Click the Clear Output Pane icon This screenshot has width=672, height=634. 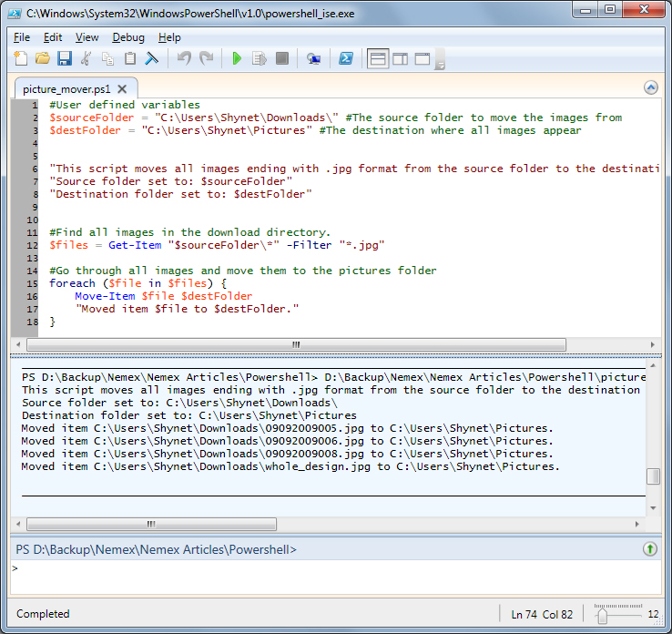(x=152, y=59)
